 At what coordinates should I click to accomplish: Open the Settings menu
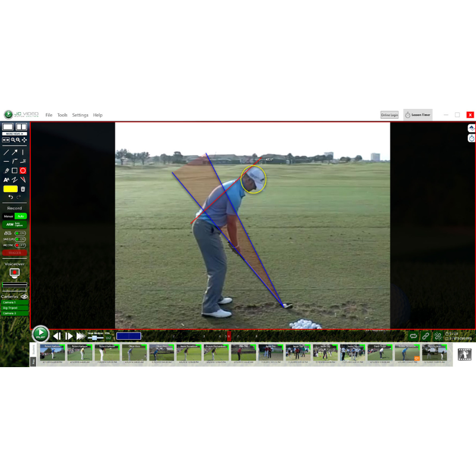click(80, 115)
